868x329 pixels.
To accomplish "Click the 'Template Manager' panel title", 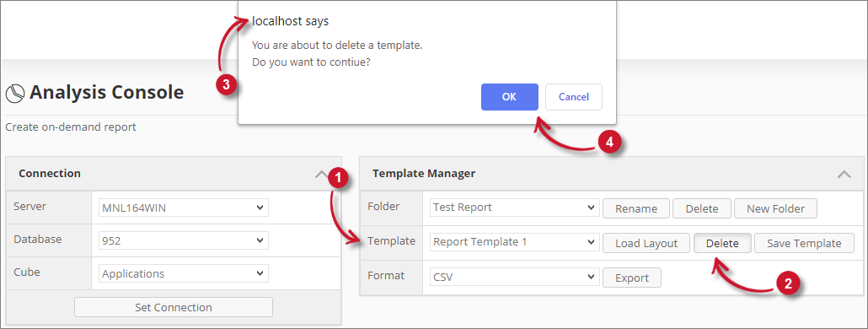I will [424, 174].
